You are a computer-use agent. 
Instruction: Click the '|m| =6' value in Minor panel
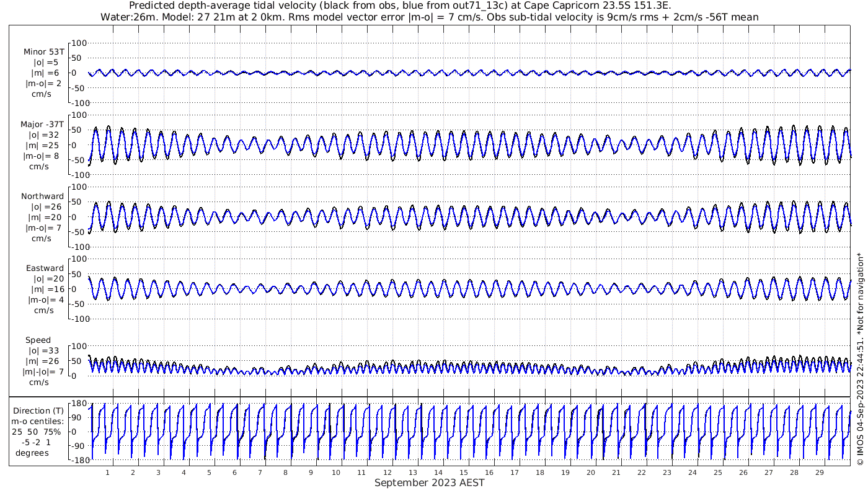pos(46,73)
